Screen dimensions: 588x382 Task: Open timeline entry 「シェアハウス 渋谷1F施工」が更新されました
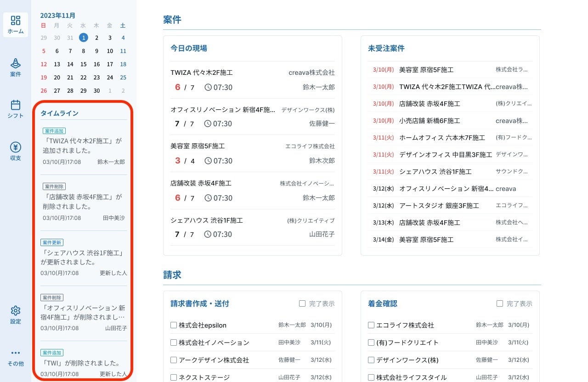pos(84,258)
